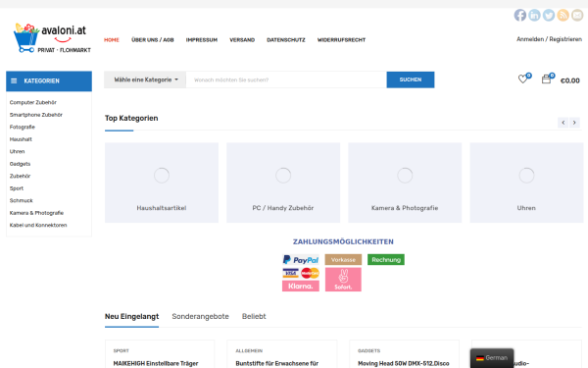
Task: Expand the Wähle eine Kategorie dropdown
Action: tap(145, 79)
